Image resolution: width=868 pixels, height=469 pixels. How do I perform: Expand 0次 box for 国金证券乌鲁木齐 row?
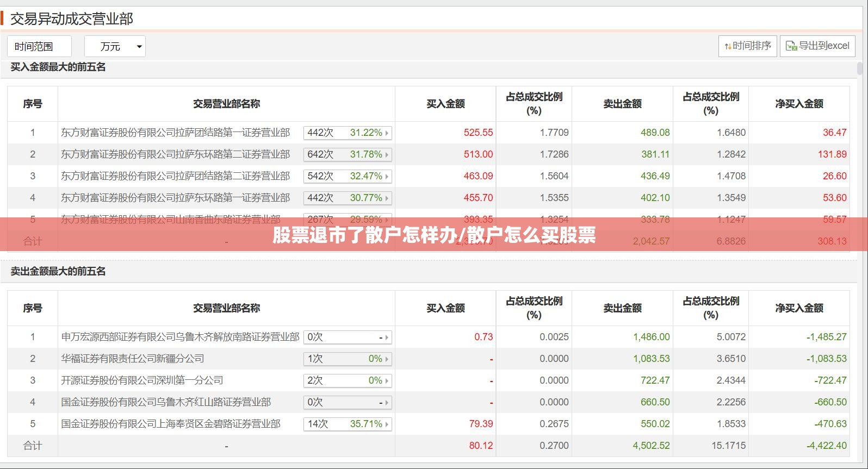point(348,402)
